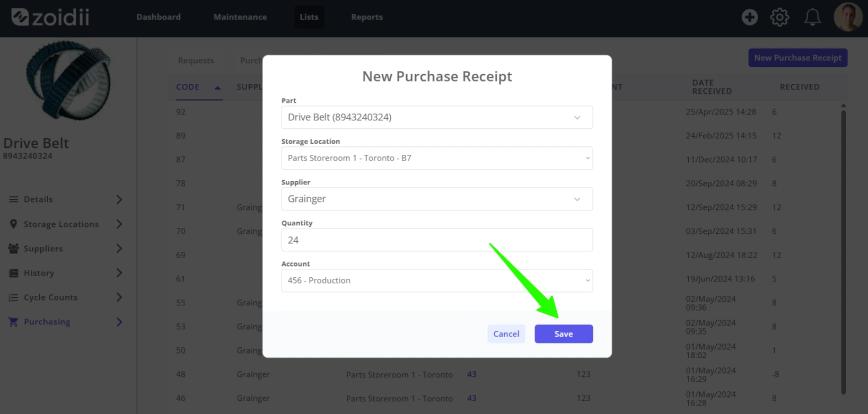Expand the History chevron
The image size is (868, 414).
click(x=119, y=273)
